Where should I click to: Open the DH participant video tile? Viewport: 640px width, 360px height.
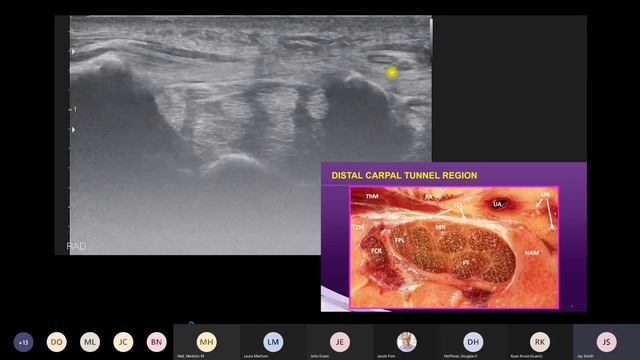(473, 342)
